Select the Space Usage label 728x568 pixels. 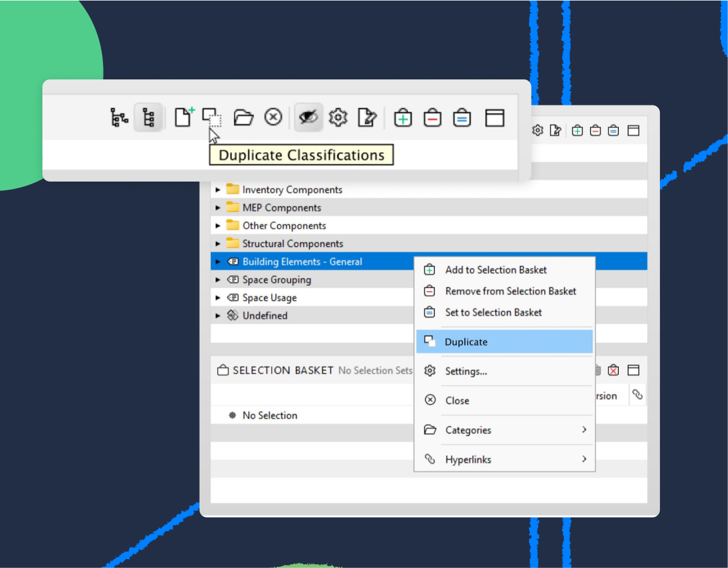coord(269,298)
